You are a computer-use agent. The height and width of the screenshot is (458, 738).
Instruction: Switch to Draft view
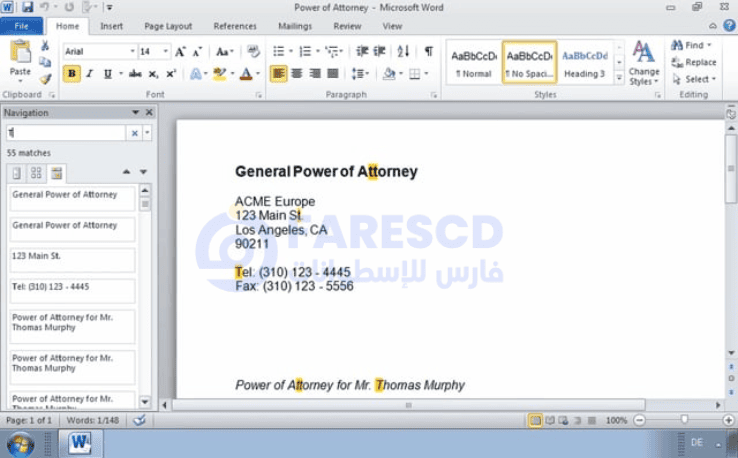point(592,420)
